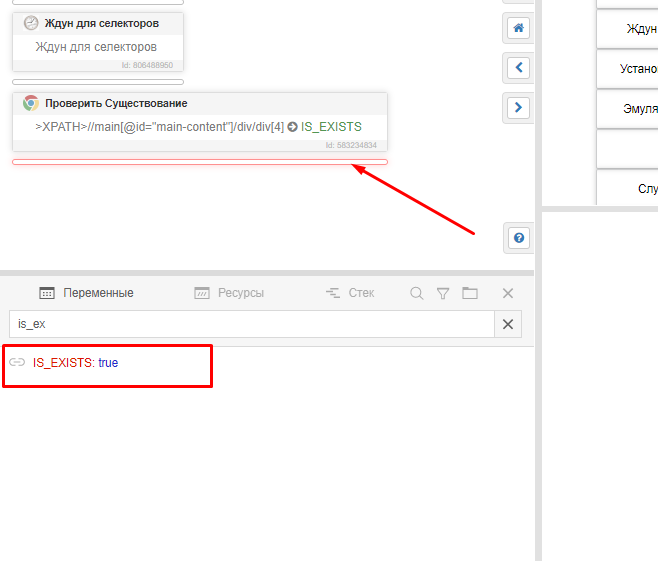
Task: Switch to the Переменные tab
Action: coord(86,293)
